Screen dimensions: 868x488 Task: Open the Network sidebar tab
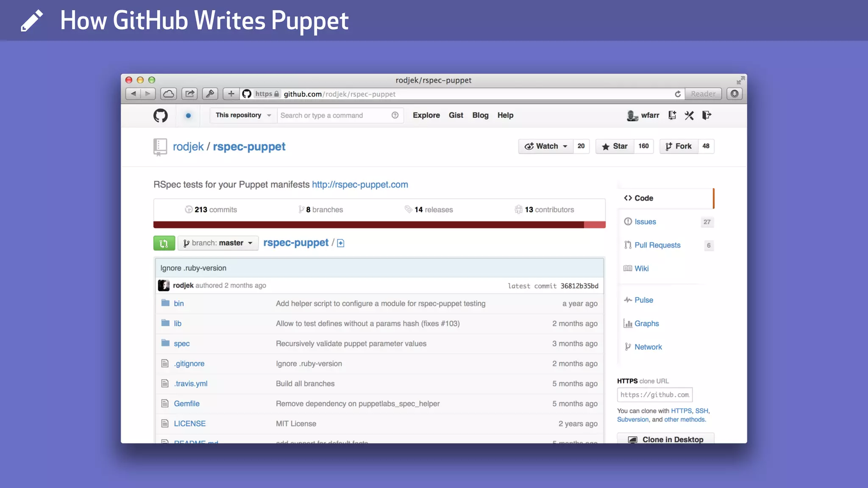click(x=648, y=347)
